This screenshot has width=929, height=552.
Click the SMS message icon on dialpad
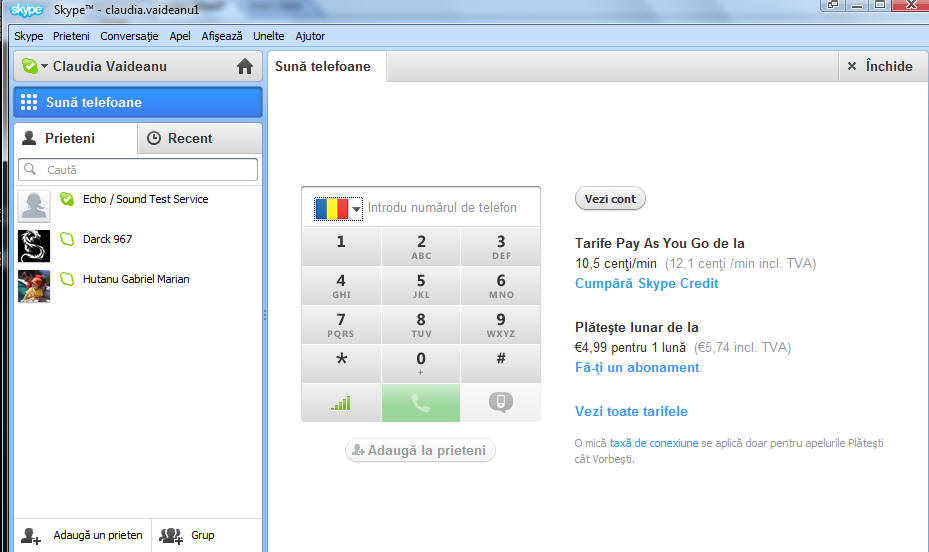[500, 402]
